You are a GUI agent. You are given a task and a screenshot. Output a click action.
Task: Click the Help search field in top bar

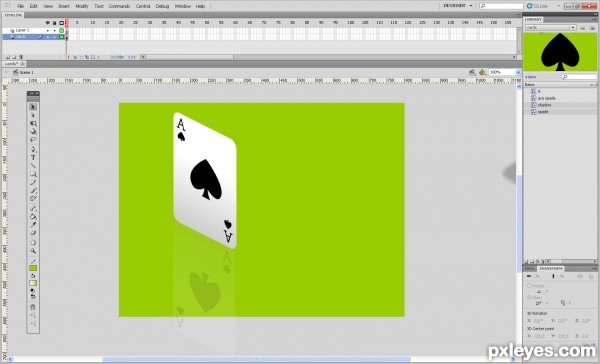[501, 6]
